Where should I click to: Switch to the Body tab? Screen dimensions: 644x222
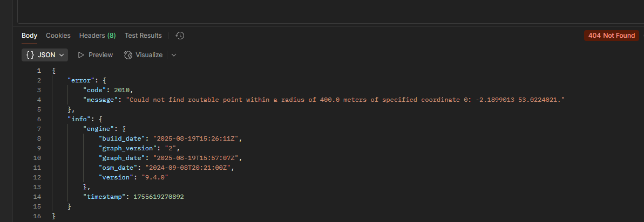29,36
